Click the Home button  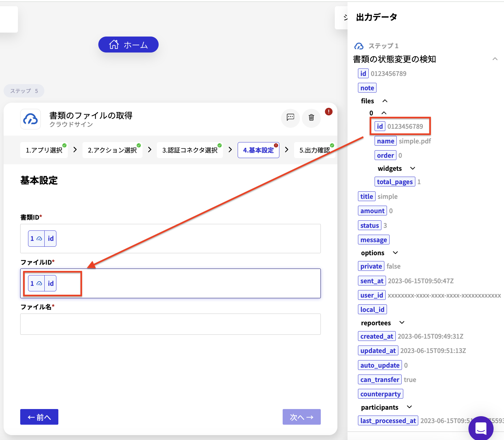pyautogui.click(x=128, y=45)
